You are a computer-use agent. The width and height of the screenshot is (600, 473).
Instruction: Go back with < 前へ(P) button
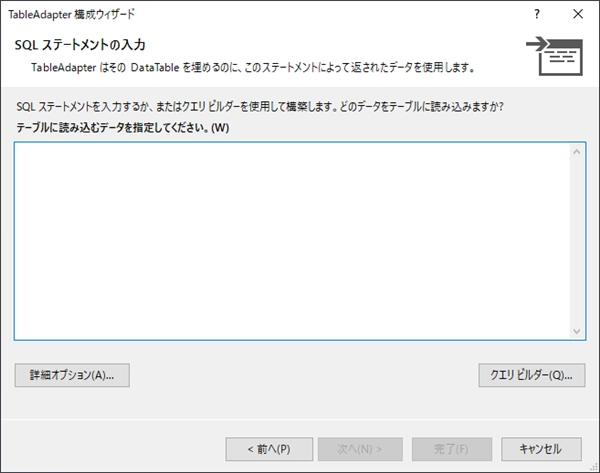click(269, 449)
